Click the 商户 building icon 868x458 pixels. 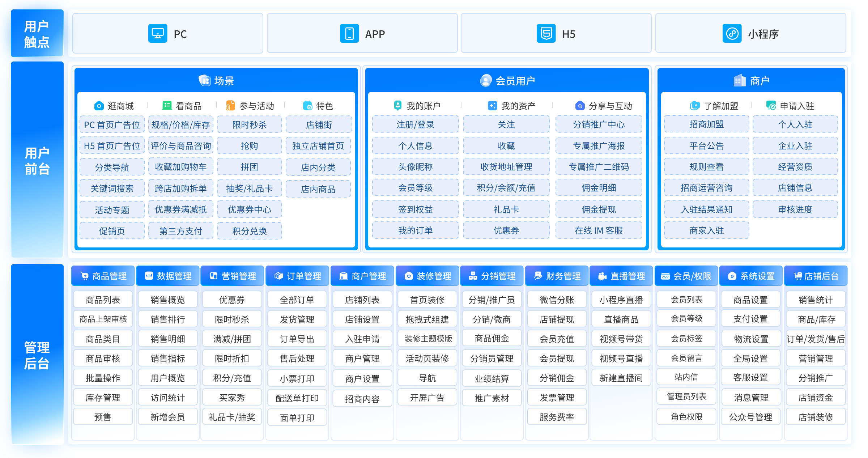[740, 80]
